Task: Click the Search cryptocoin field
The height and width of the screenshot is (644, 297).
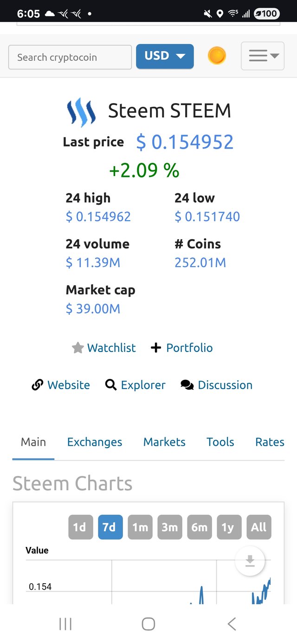Action: 70,57
